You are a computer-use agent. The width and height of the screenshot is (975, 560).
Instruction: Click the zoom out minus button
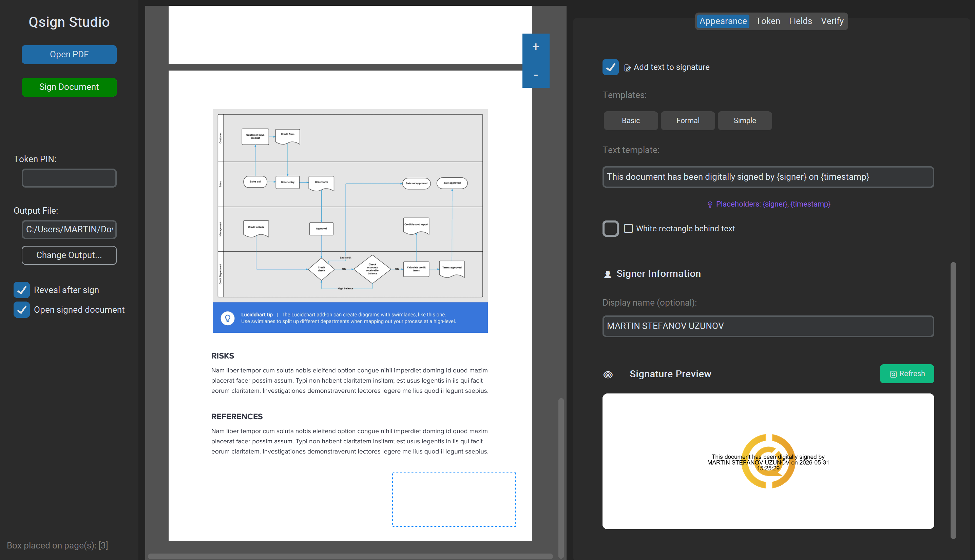tap(536, 75)
